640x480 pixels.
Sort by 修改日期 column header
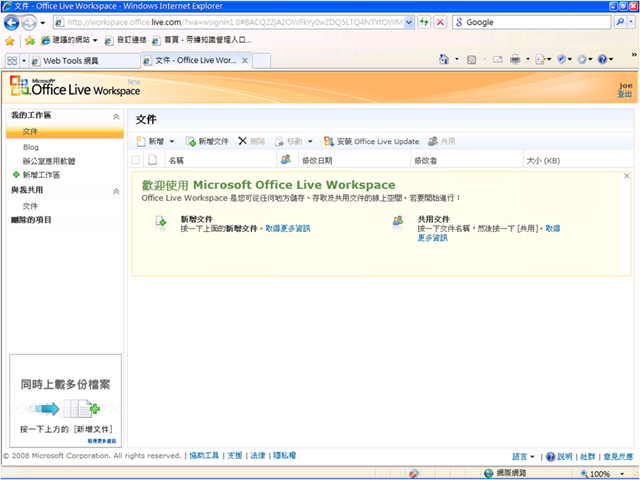click(354, 160)
